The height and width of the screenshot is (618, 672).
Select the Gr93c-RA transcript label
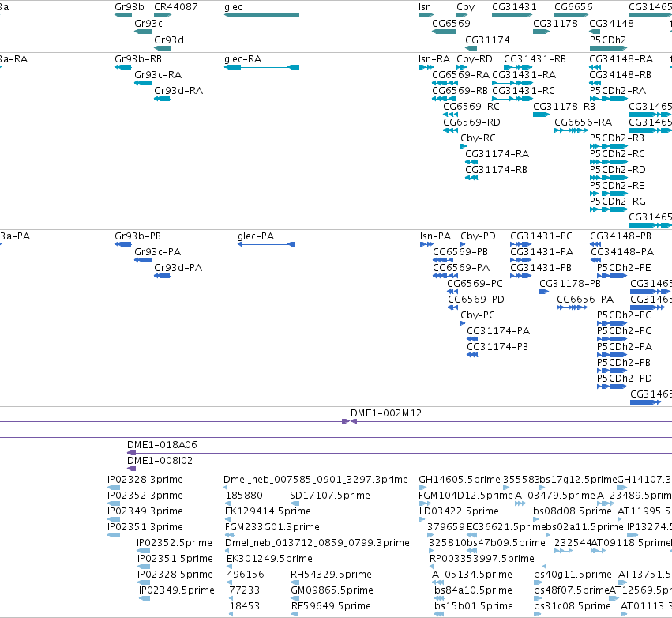158,74
